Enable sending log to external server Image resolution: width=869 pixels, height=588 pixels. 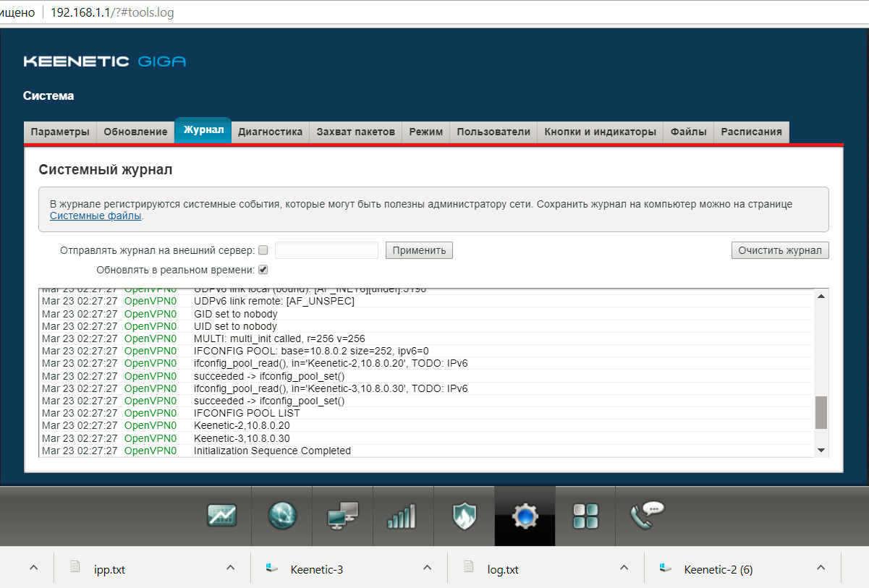click(x=263, y=250)
